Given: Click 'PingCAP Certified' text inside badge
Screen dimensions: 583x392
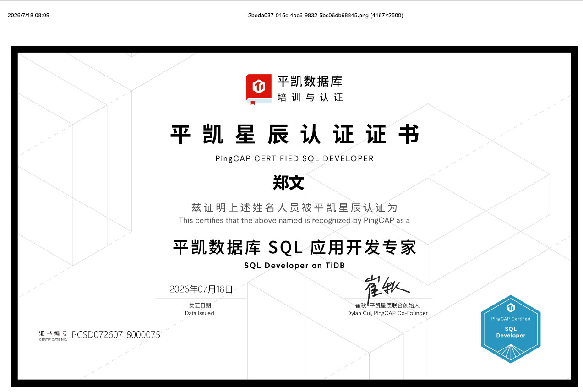Looking at the screenshot, I should (x=511, y=319).
